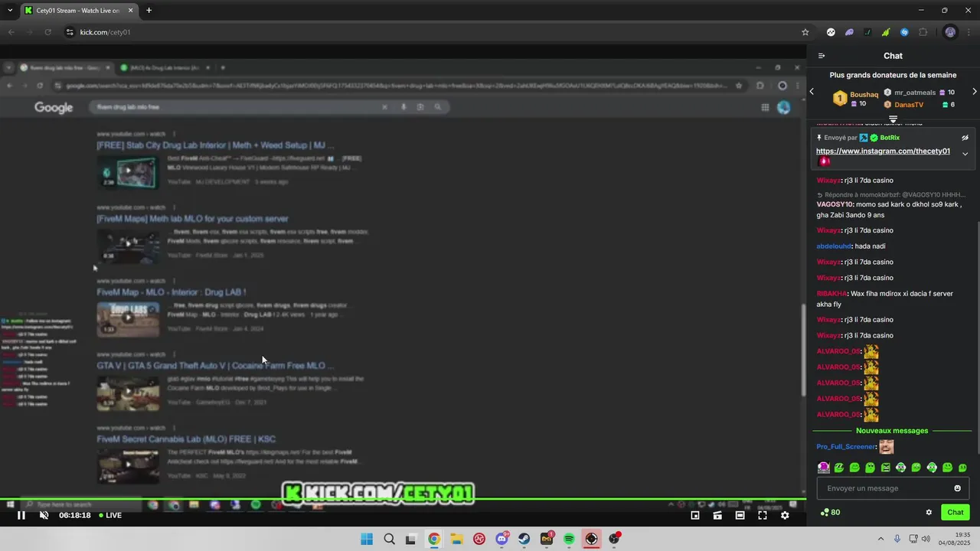Open player settings gear
Screen dimensions: 980x551
coord(785,515)
